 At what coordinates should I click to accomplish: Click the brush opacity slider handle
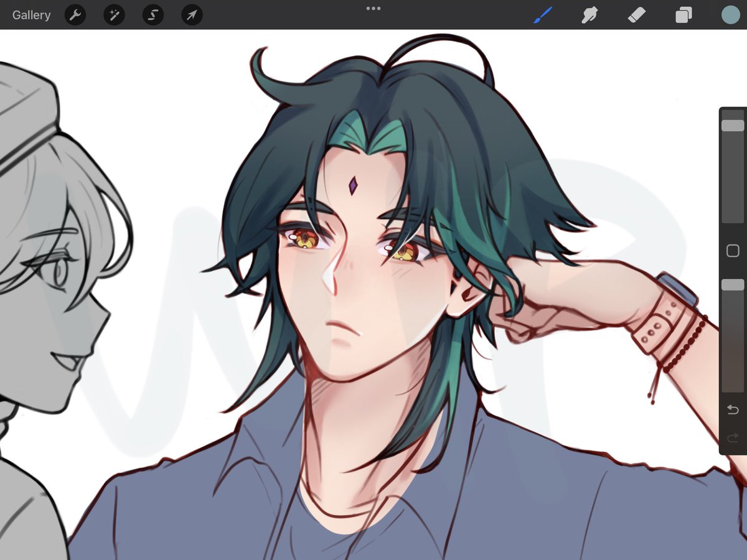[733, 284]
